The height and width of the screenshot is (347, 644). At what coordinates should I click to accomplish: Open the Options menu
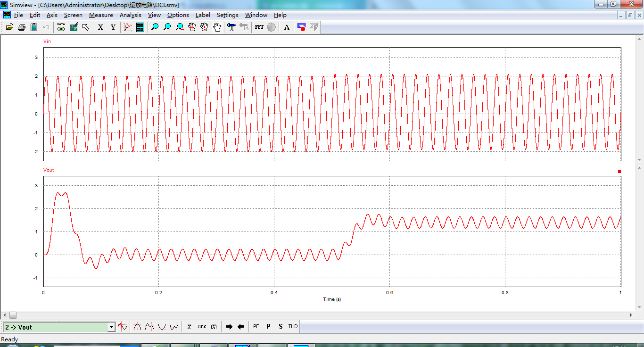(x=178, y=15)
